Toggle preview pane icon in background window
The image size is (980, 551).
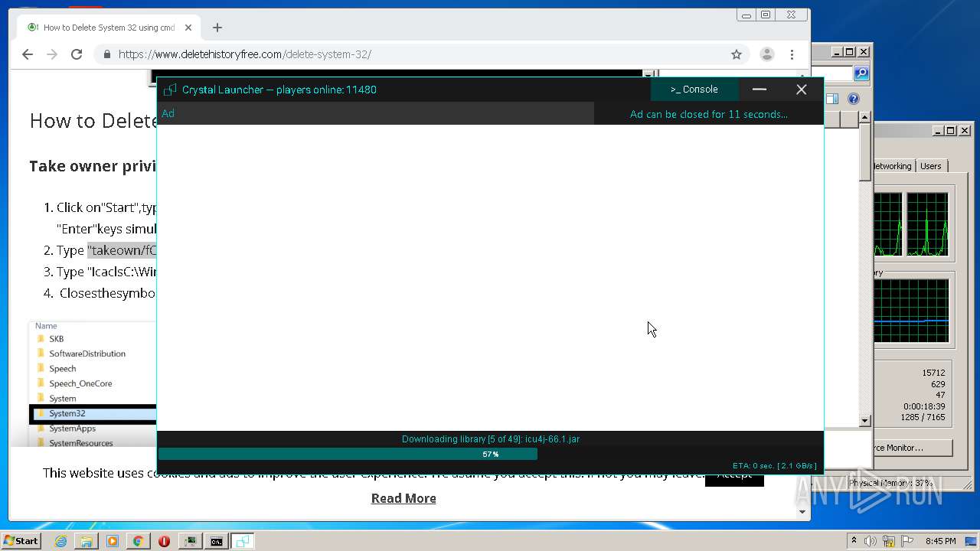pyautogui.click(x=832, y=99)
